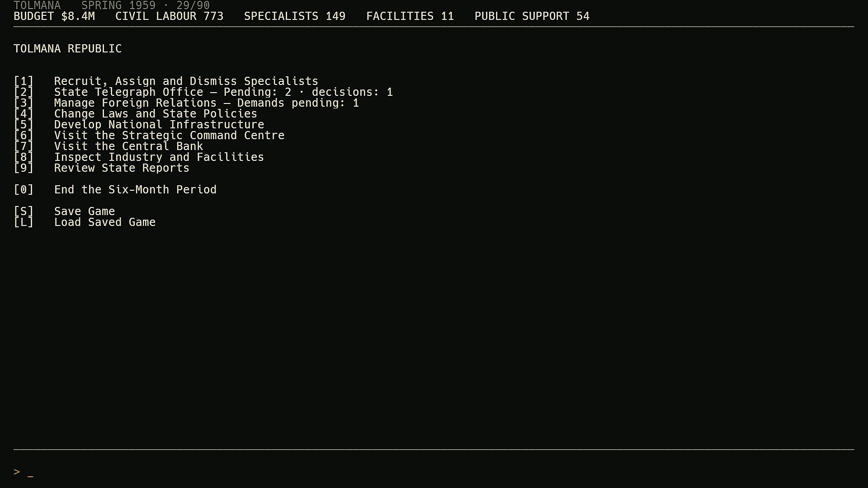
Task: Click the command prompt input line
Action: [x=434, y=472]
